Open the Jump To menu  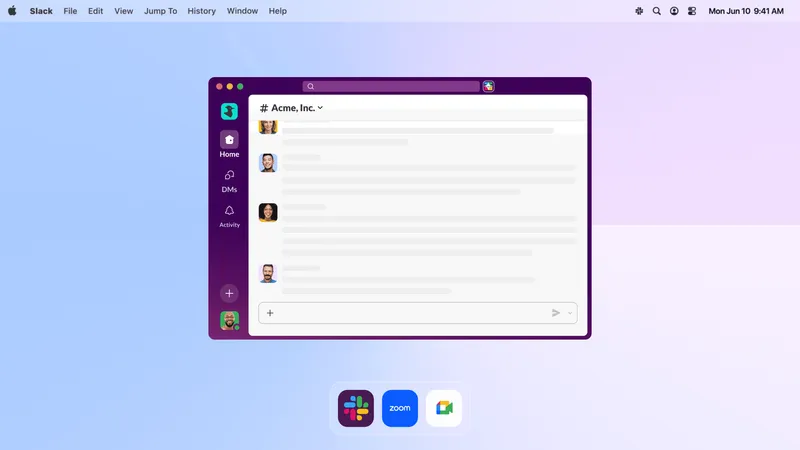[160, 11]
